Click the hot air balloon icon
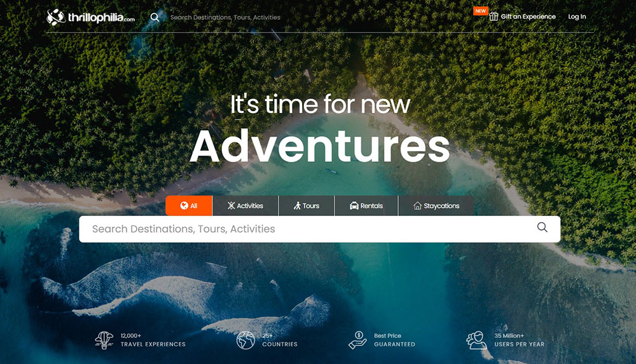This screenshot has height=364, width=636. pyautogui.click(x=104, y=340)
